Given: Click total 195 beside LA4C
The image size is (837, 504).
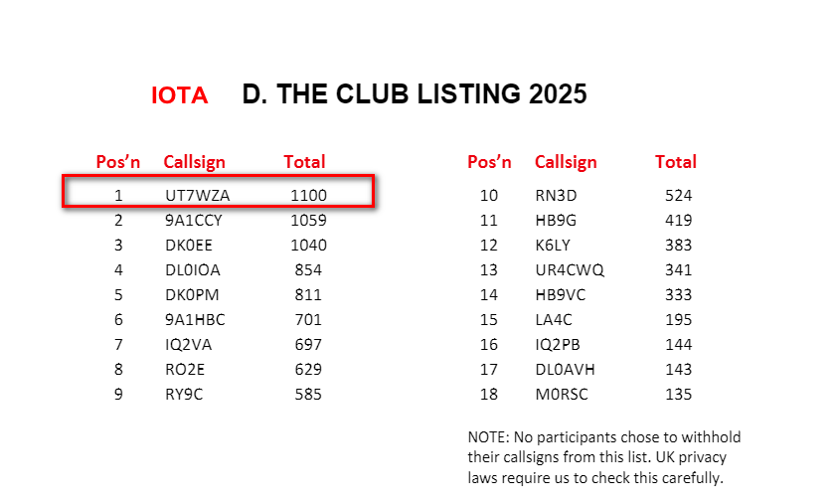Looking at the screenshot, I should [x=679, y=319].
